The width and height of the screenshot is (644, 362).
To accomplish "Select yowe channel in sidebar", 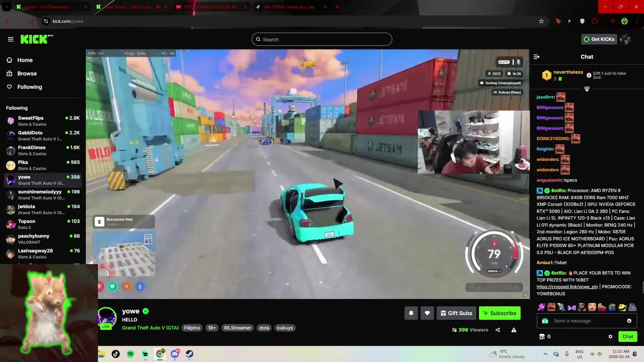I will pyautogui.click(x=43, y=180).
